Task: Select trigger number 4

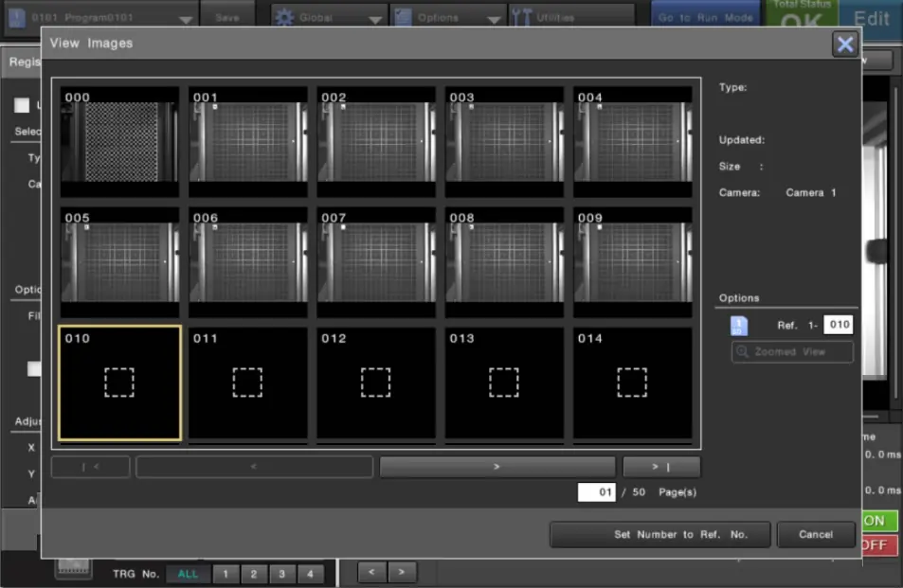Action: pos(310,574)
